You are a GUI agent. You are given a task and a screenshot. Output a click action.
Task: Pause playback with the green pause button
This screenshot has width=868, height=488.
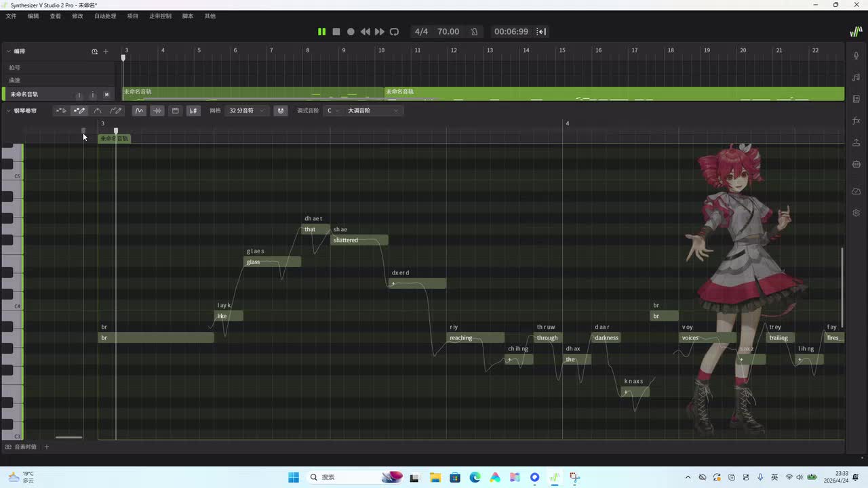tap(321, 32)
